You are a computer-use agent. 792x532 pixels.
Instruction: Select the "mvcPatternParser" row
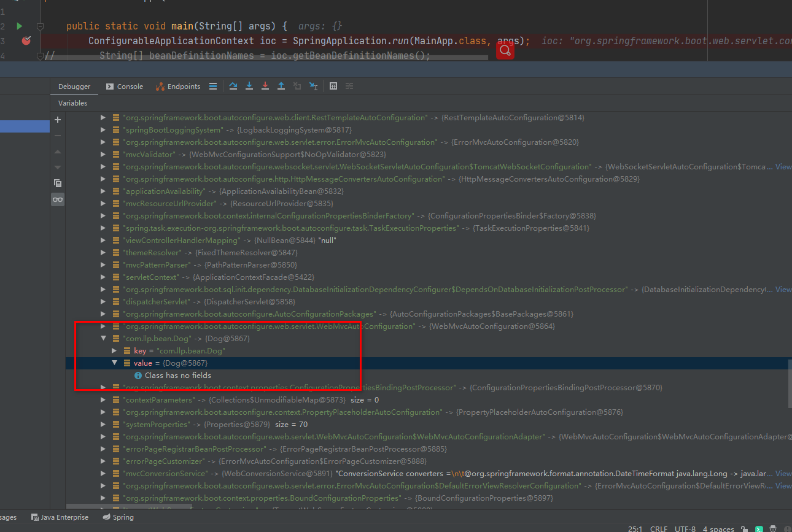(429, 264)
